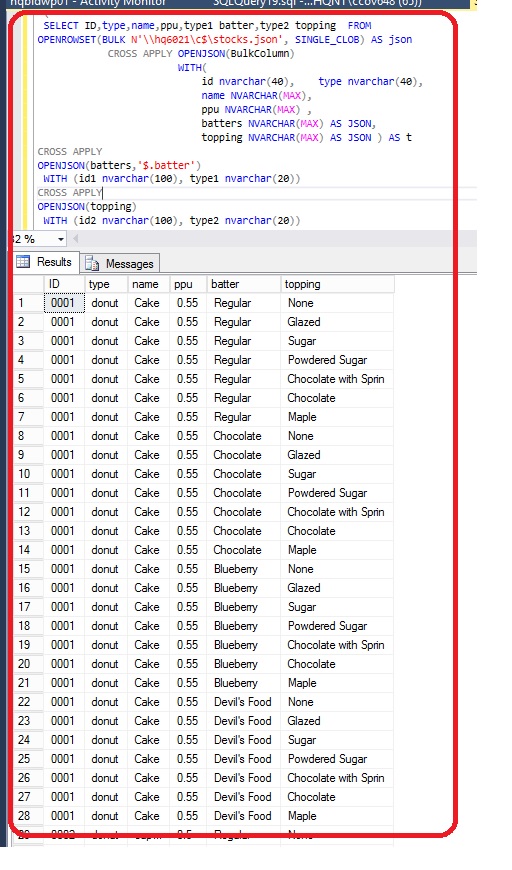The width and height of the screenshot is (512, 870).
Task: Click name cell Cake in row 14
Action: [x=149, y=550]
